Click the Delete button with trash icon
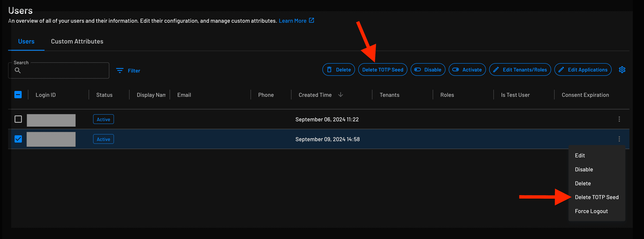 point(339,69)
